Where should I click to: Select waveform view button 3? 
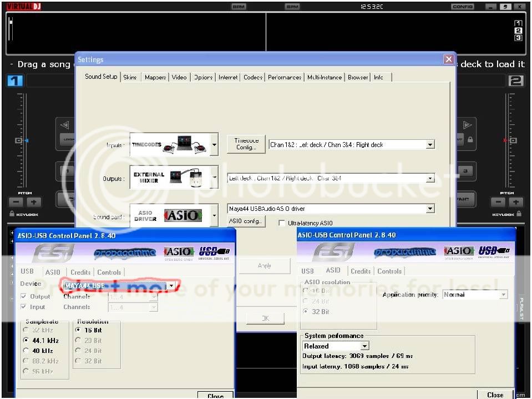pyautogui.click(x=518, y=38)
